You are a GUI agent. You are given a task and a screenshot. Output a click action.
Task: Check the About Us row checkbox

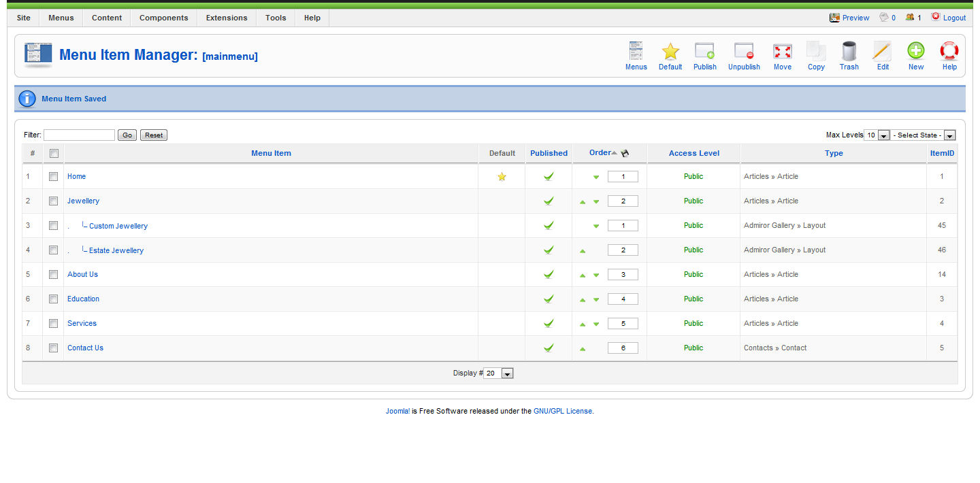point(54,274)
